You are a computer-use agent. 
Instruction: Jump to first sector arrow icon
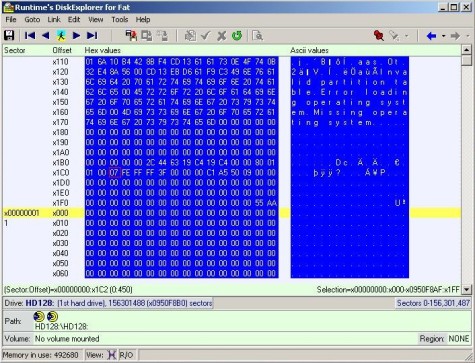30,35
